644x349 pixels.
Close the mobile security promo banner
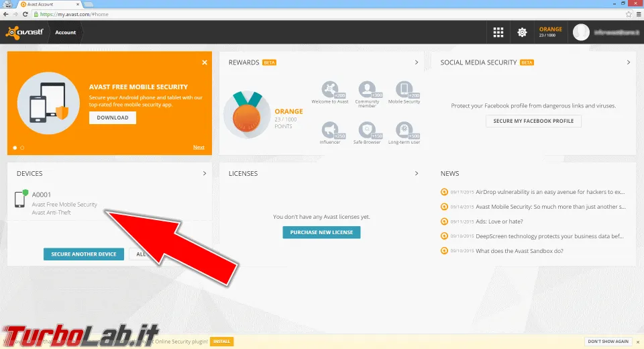coord(205,62)
